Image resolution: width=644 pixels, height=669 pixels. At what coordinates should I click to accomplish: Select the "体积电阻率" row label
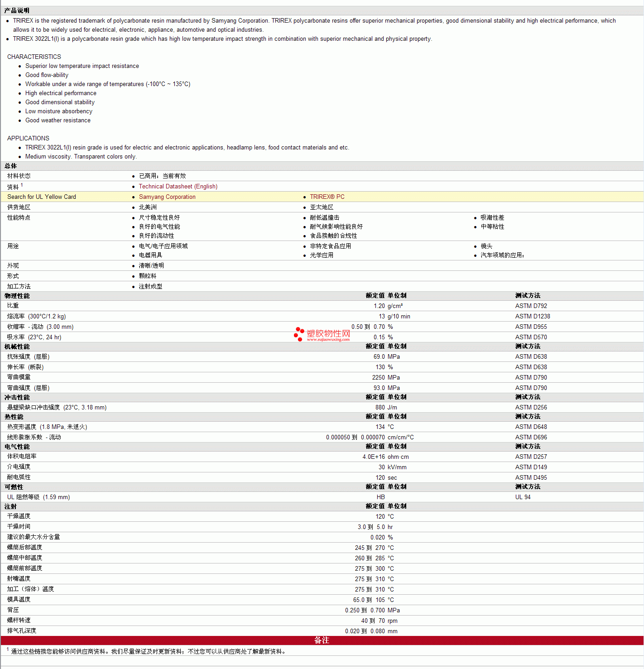point(22,457)
